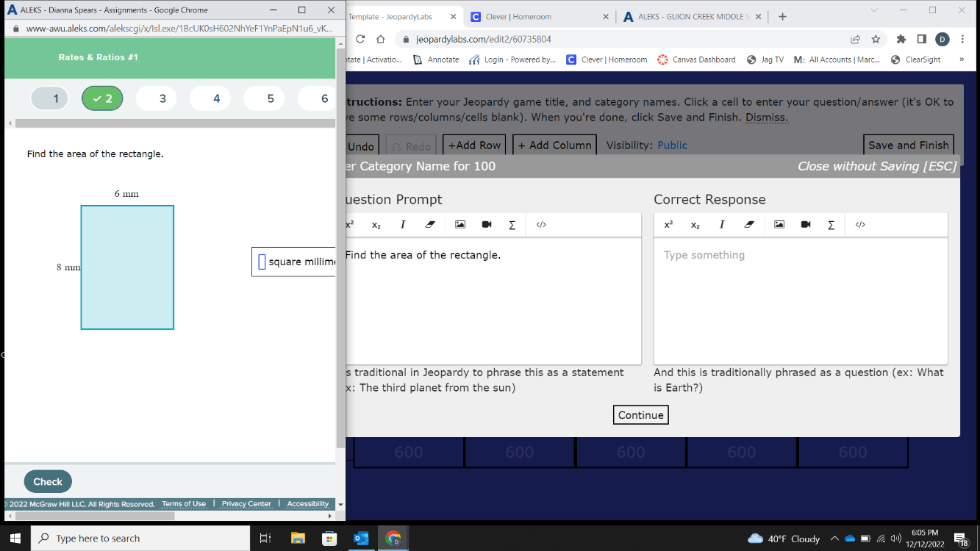Type in Correct Response text area
This screenshot has width=980, height=551.
pos(800,301)
